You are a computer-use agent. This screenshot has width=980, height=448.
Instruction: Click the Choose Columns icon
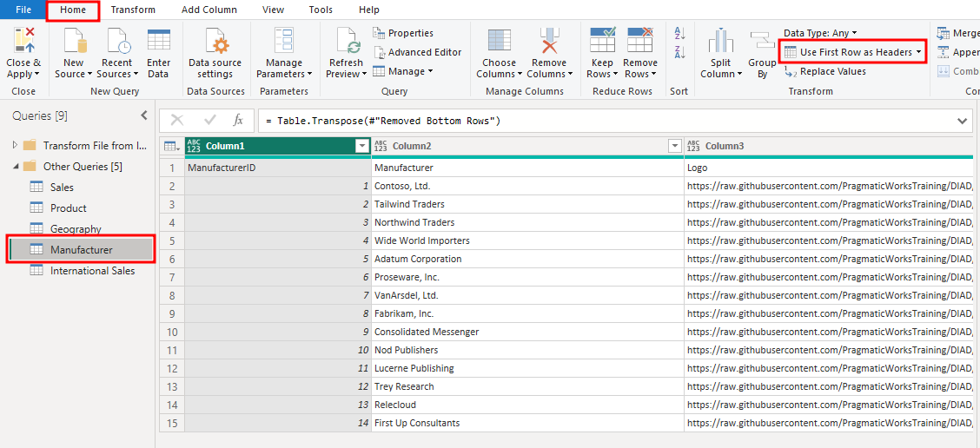pyautogui.click(x=499, y=42)
